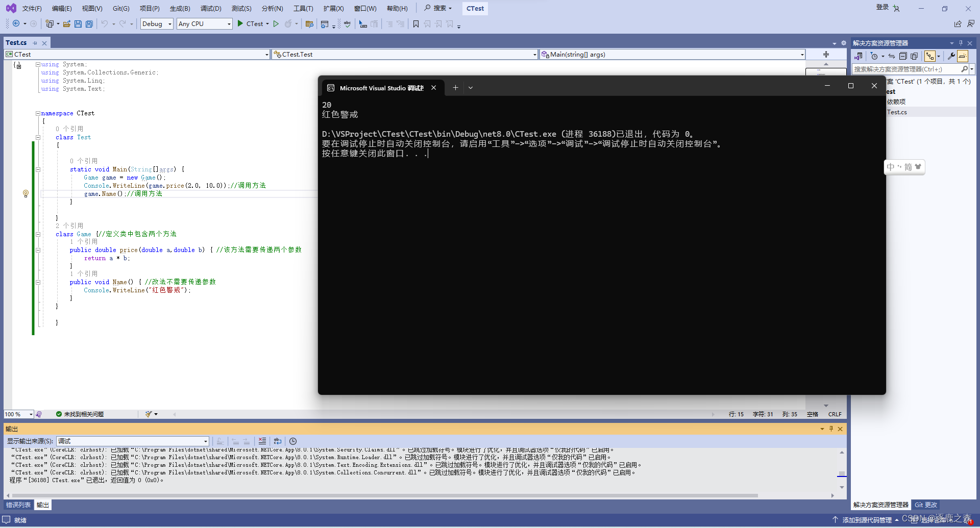The width and height of the screenshot is (980, 528).
Task: Open the 扩展(X) menu
Action: click(x=333, y=8)
